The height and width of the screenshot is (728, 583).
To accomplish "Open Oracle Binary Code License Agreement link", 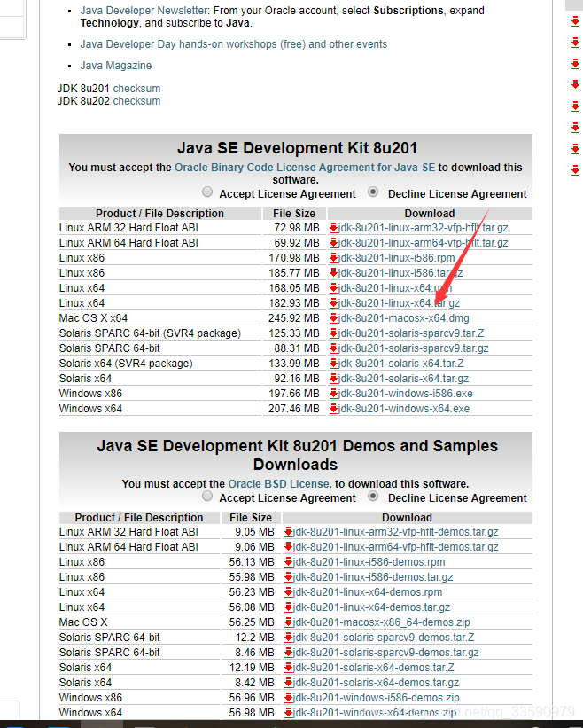I will [x=305, y=167].
